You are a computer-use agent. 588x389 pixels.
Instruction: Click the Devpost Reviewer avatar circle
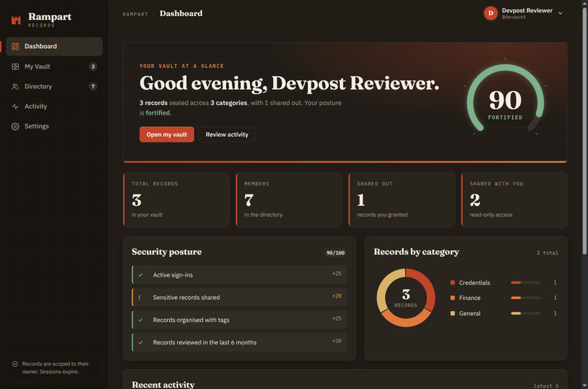click(x=490, y=13)
